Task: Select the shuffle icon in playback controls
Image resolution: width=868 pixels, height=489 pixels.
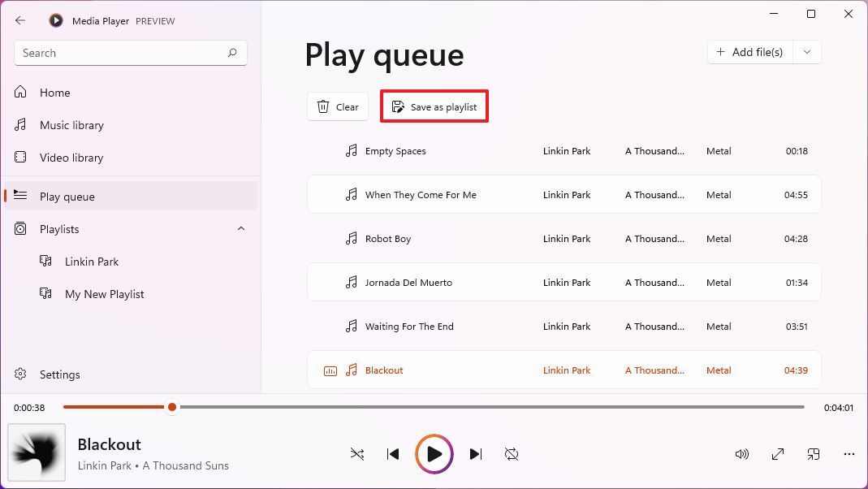Action: click(x=357, y=454)
